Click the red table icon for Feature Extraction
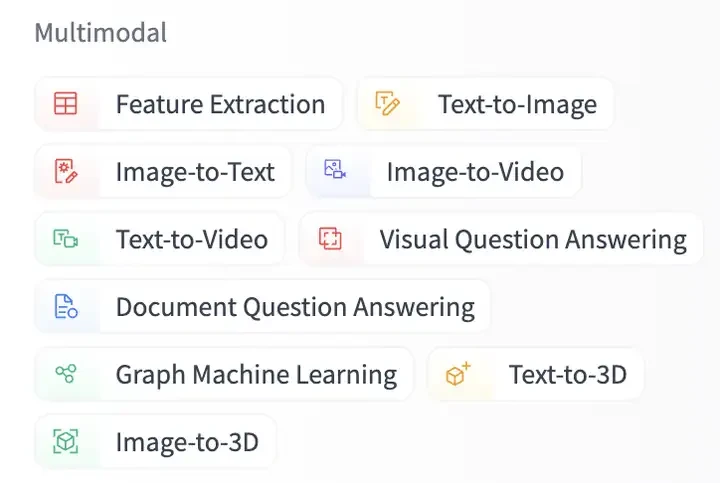The width and height of the screenshot is (720, 483). coord(66,103)
